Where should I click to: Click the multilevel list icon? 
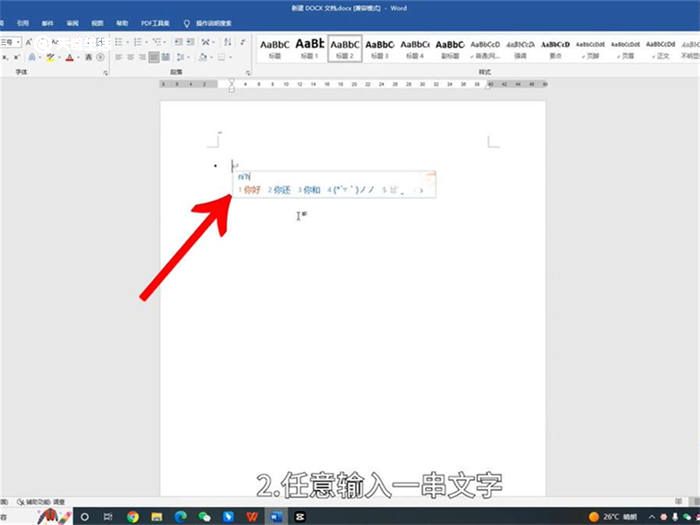pyautogui.click(x=156, y=42)
